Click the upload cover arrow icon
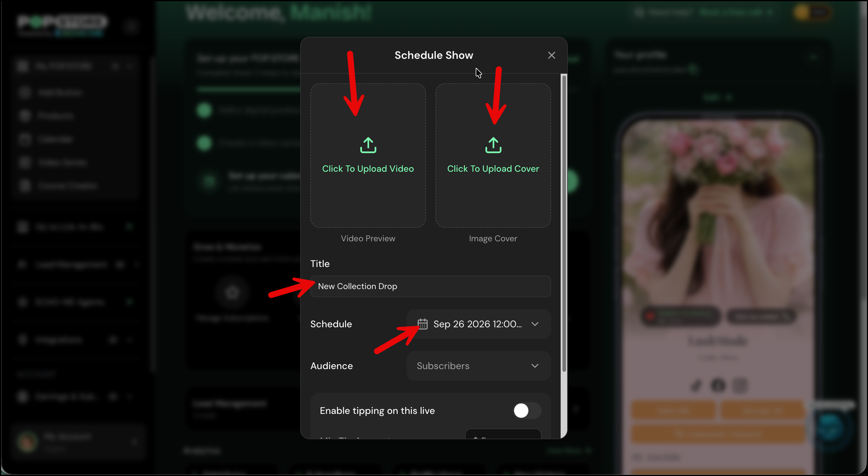 (493, 145)
